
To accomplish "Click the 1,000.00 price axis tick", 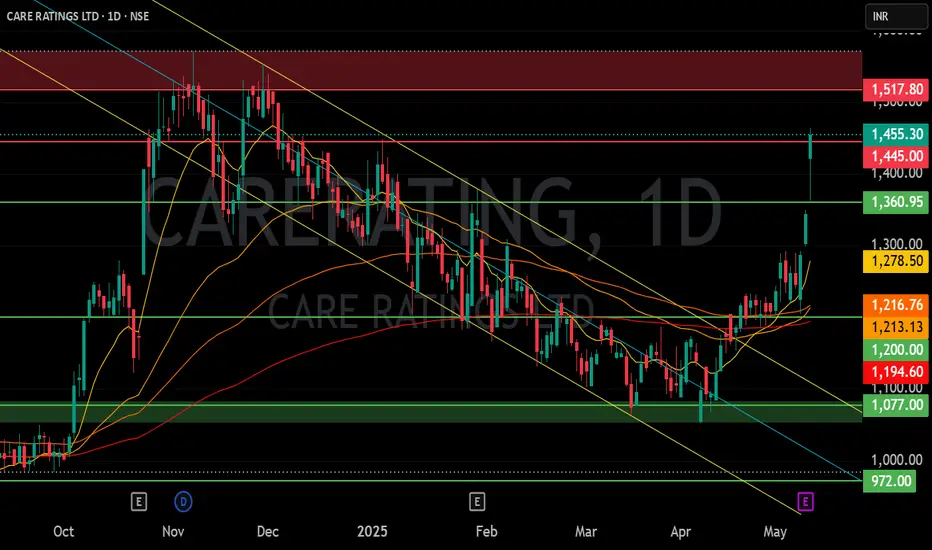I will tap(896, 460).
